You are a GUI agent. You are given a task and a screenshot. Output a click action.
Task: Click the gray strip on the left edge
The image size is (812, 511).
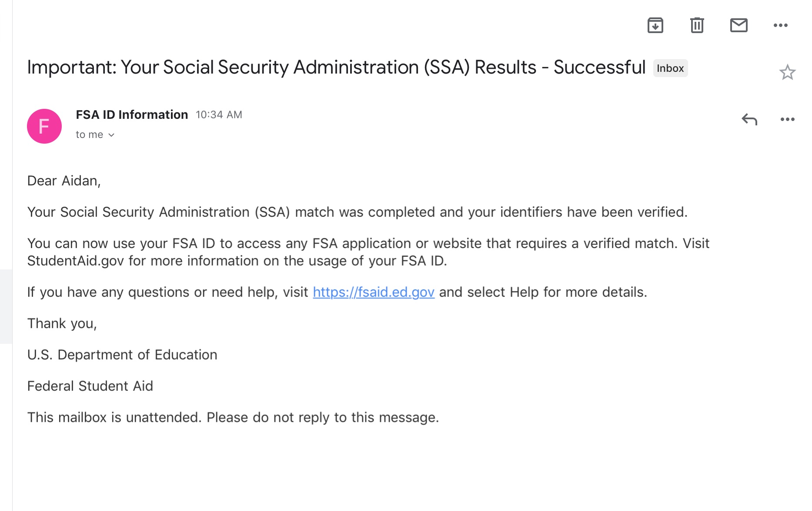point(6,307)
